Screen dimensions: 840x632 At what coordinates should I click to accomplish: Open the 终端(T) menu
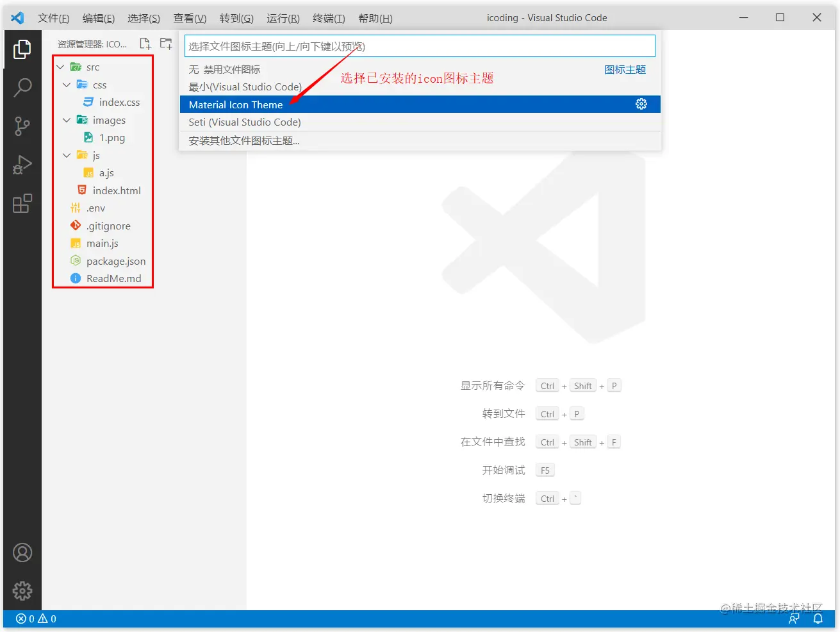coord(329,18)
